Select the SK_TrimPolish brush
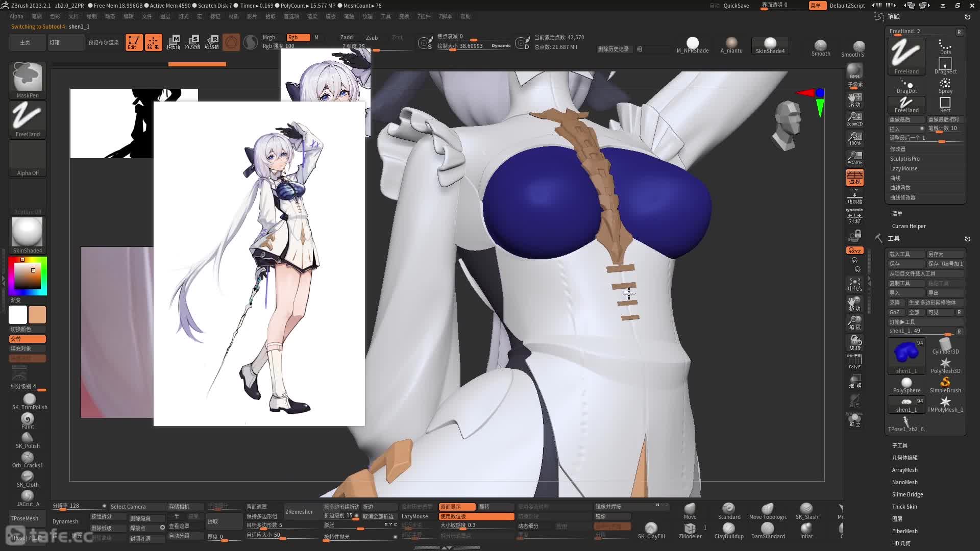 click(30, 402)
